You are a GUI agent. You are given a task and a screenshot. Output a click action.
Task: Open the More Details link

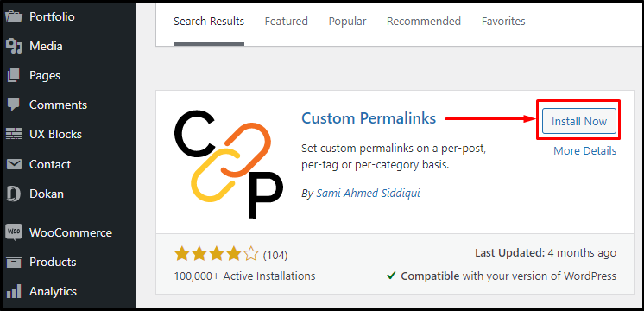584,151
